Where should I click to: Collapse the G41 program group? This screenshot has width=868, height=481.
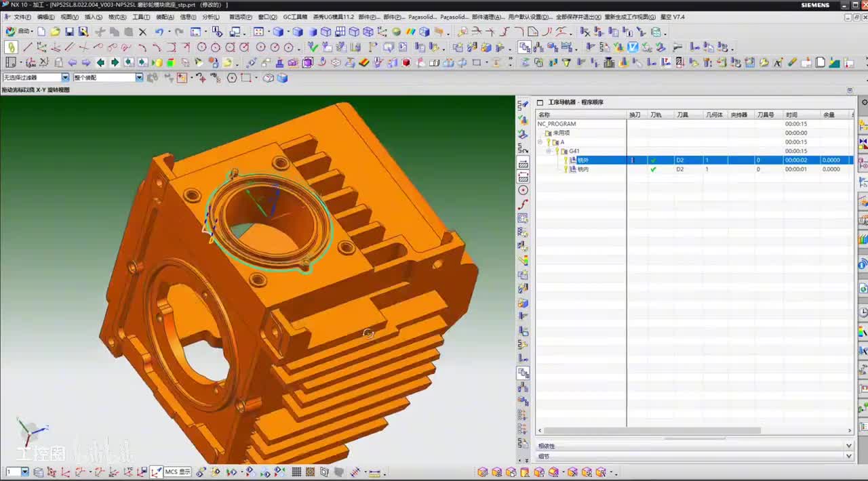549,151
